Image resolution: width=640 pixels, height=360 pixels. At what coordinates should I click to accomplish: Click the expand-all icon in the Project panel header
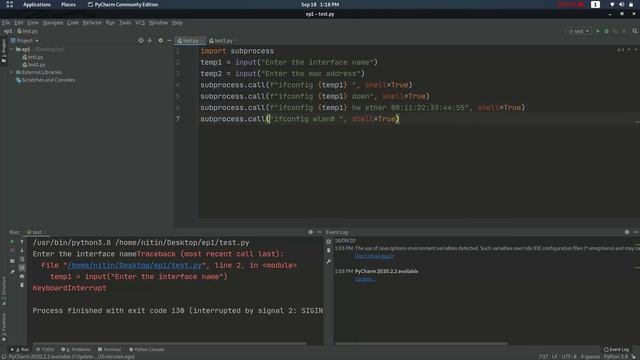coord(150,40)
